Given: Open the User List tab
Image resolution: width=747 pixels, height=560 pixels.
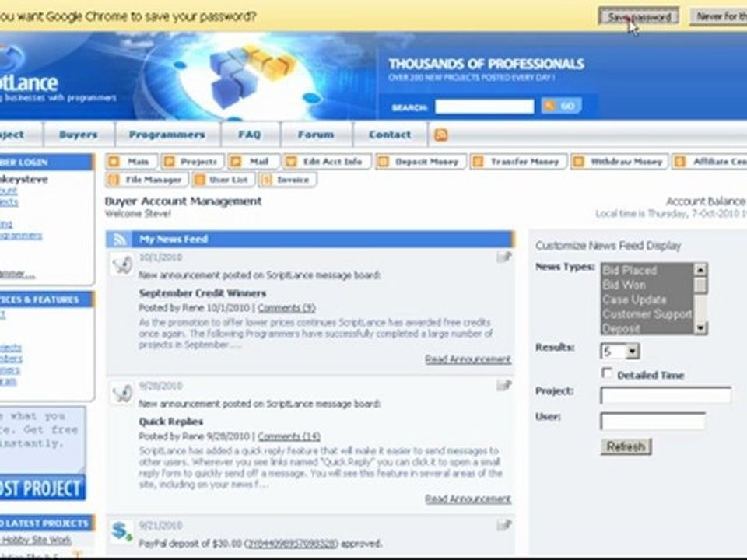Looking at the screenshot, I should pos(223,180).
